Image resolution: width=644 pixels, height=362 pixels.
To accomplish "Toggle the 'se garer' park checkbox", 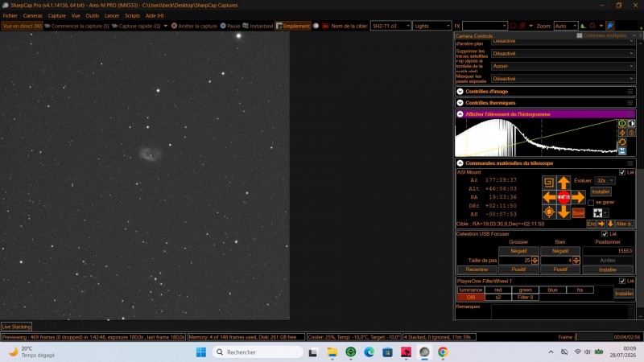I will click(x=591, y=203).
